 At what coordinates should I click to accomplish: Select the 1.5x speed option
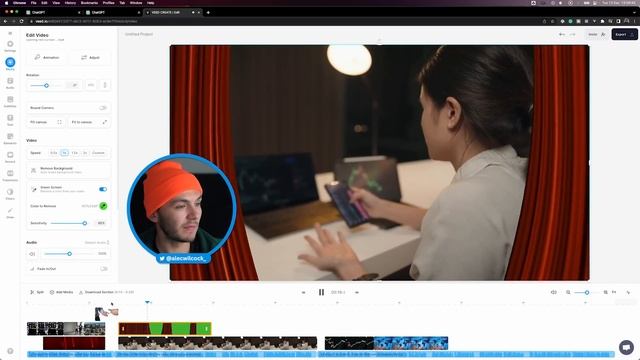click(74, 153)
